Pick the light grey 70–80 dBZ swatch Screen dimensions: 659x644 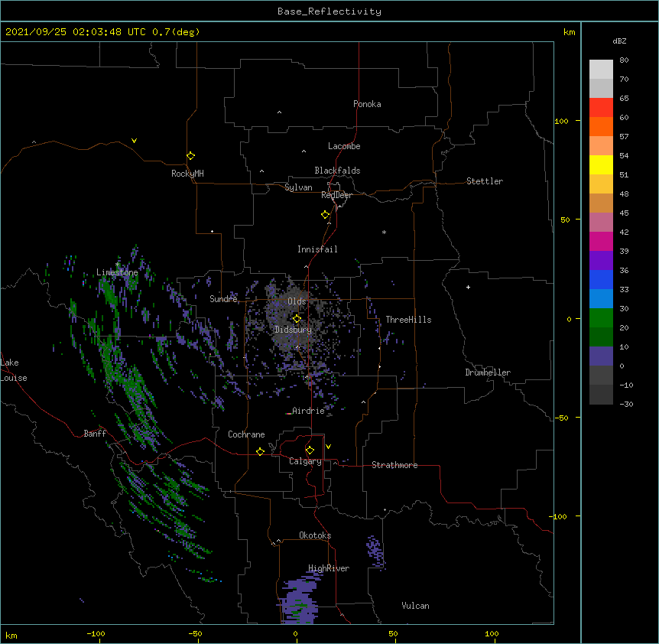601,70
